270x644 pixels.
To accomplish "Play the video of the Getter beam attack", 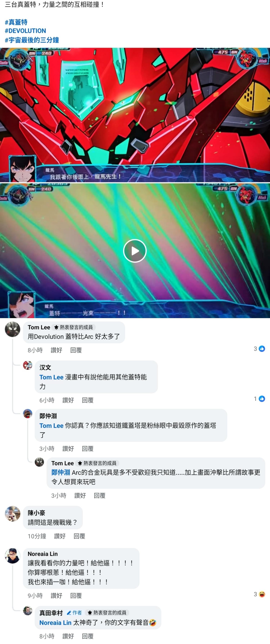I will pos(135,251).
